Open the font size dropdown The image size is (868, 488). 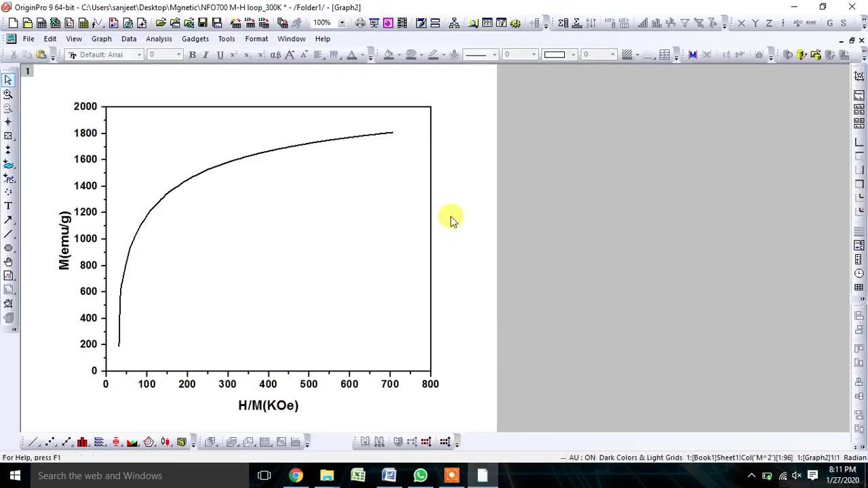[x=178, y=54]
